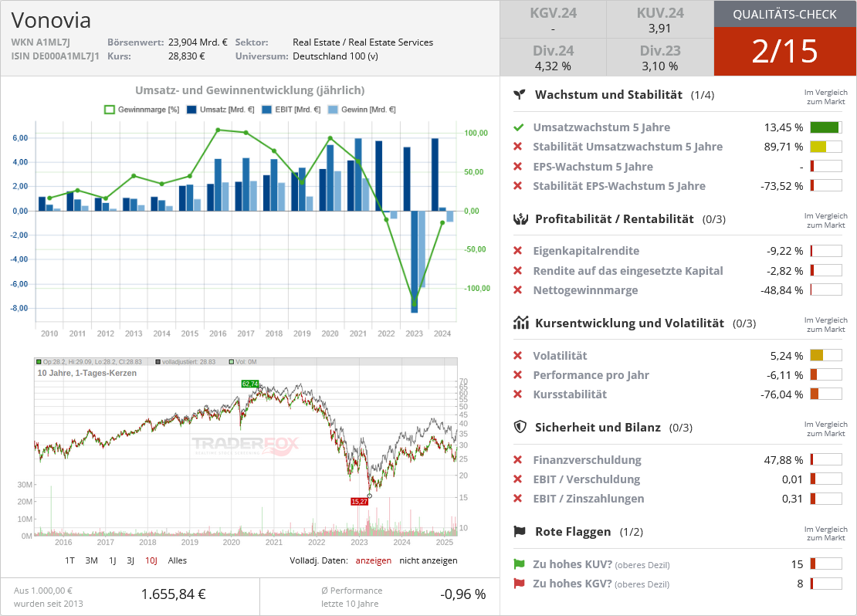Viewport: 857px width, 616px height.
Task: Click the Kurs value 28,830 €
Action: tap(186, 56)
